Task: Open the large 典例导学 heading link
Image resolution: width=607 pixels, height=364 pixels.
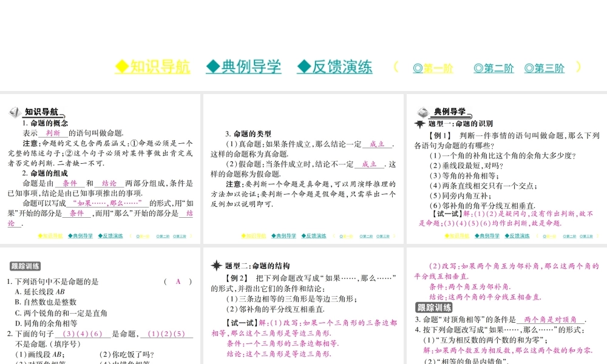Action: click(243, 67)
